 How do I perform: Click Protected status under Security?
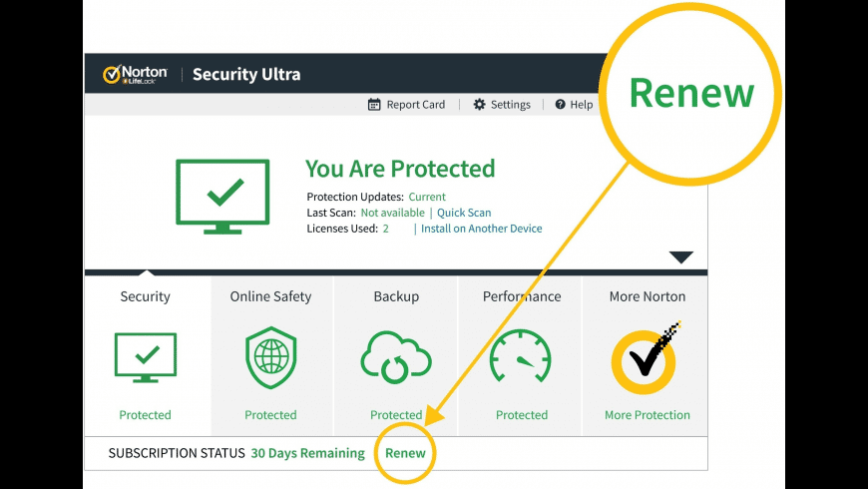[145, 415]
